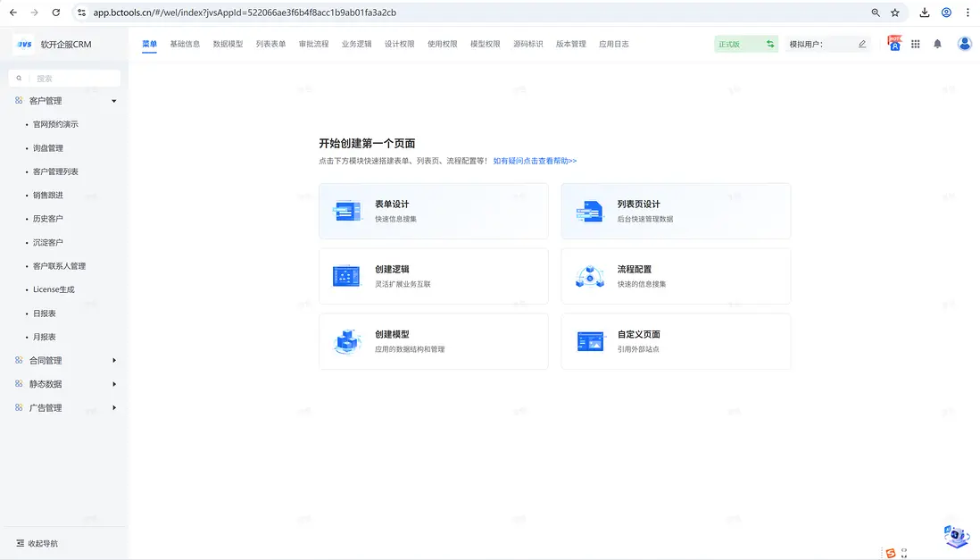This screenshot has width=980, height=560.
Task: Open the 流程配置 workflow configuration icon
Action: pyautogui.click(x=590, y=276)
